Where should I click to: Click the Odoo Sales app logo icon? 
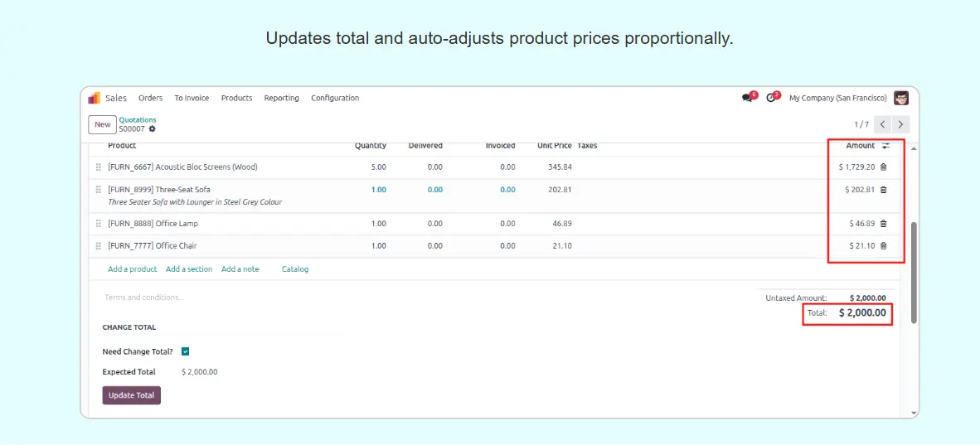tap(94, 98)
